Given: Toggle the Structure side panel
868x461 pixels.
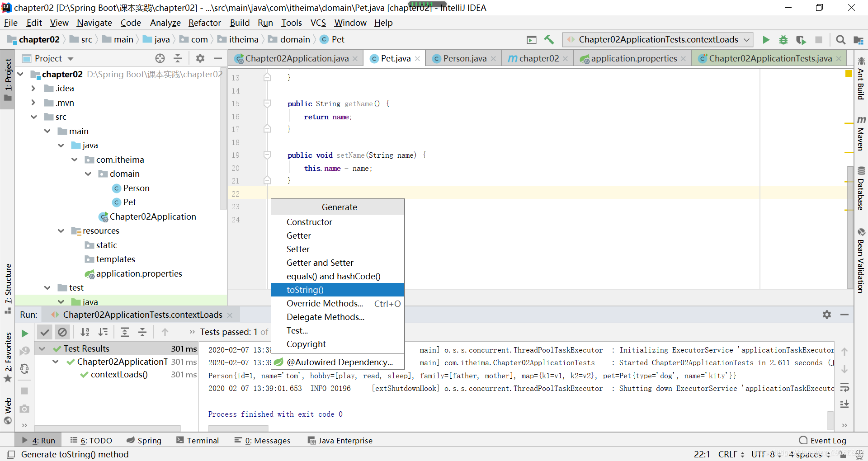Looking at the screenshot, I should 8,288.
